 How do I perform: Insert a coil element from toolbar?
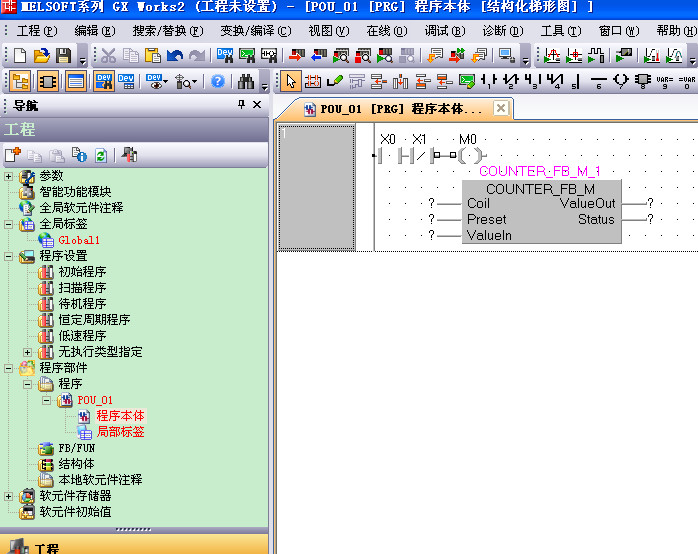pos(620,81)
